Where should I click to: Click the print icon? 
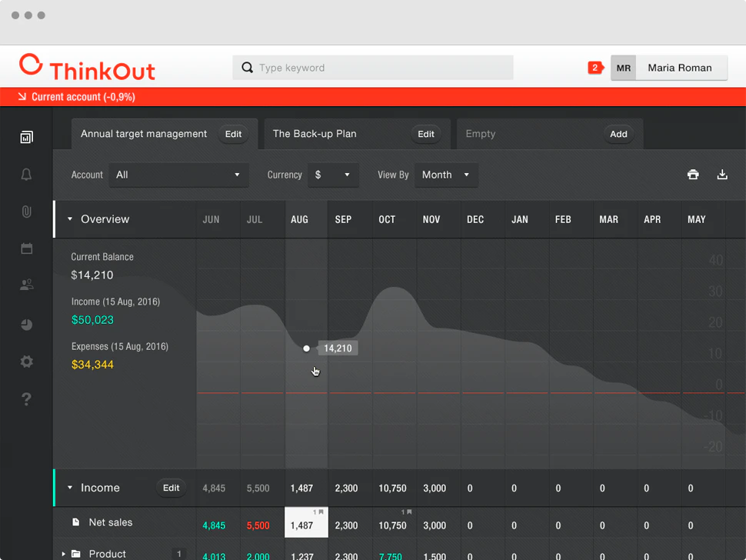(693, 175)
